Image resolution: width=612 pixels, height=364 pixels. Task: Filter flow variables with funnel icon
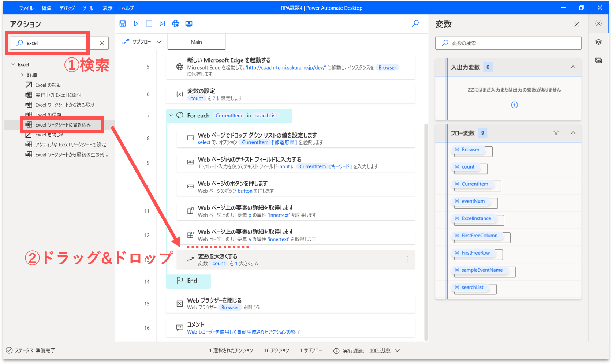556,133
